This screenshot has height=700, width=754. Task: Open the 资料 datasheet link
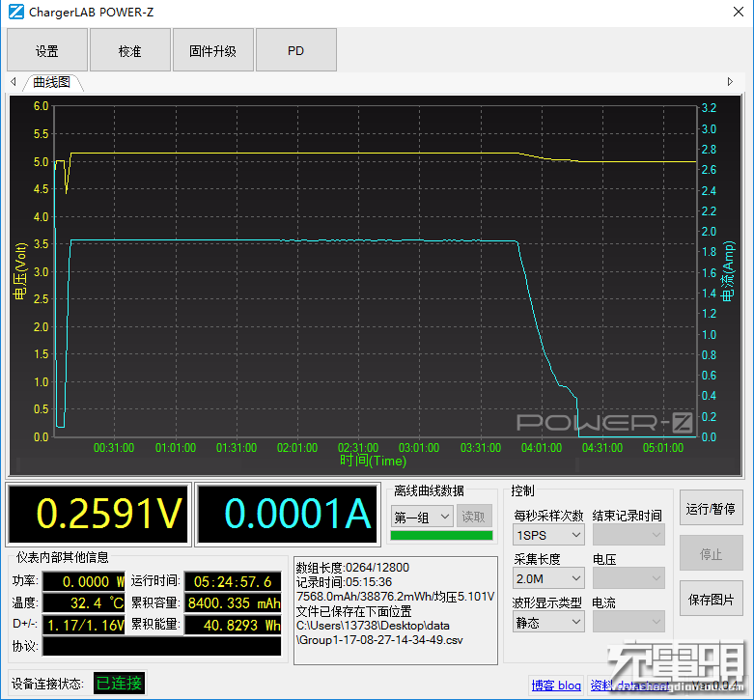pyautogui.click(x=629, y=686)
